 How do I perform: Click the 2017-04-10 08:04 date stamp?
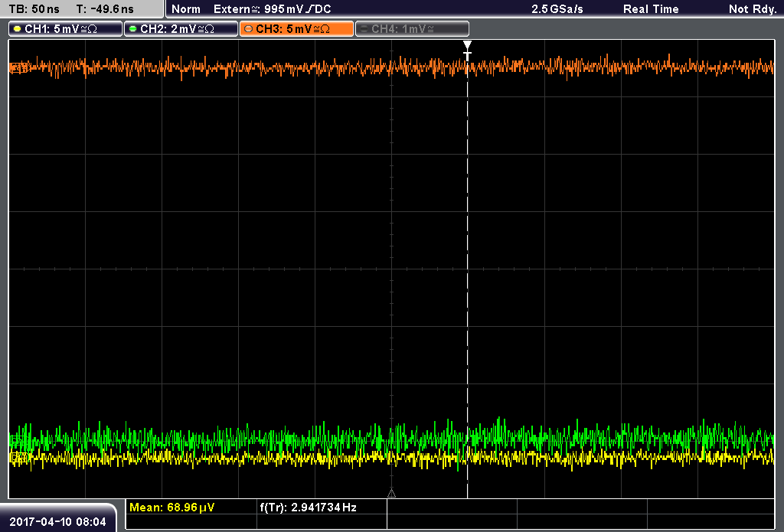pos(57,522)
